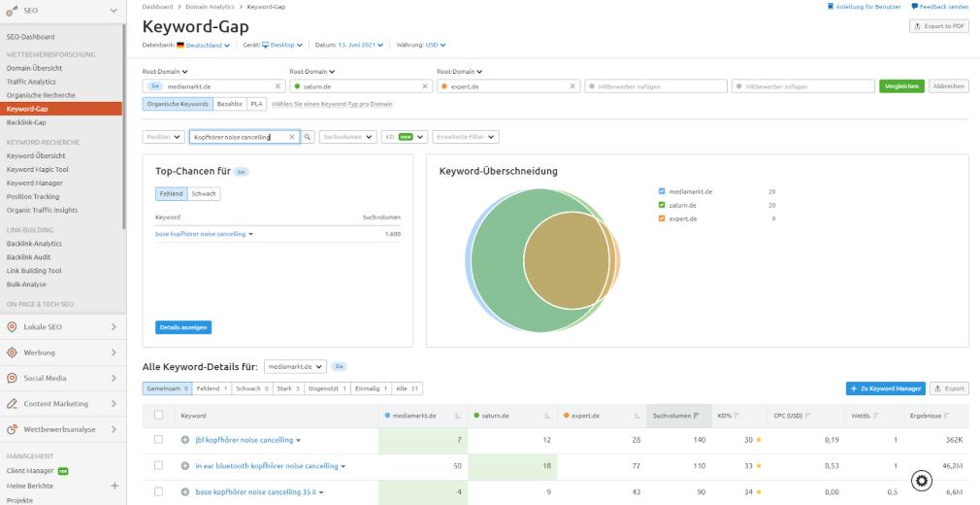Select Fehlend top chances toggle

point(172,194)
